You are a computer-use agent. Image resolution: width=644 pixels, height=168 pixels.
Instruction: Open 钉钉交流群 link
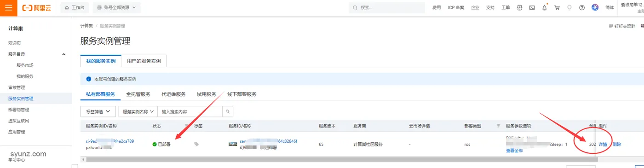(x=622, y=26)
